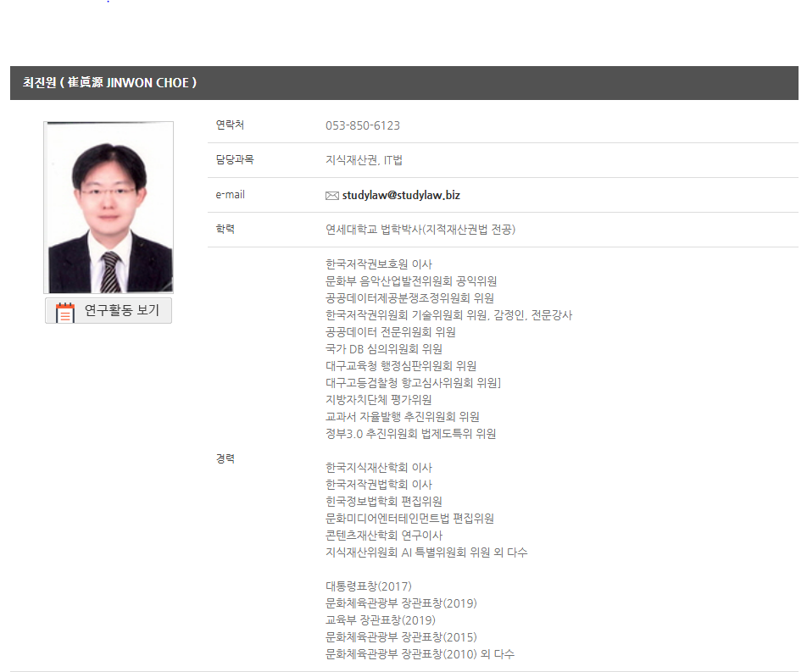The width and height of the screenshot is (807, 672).
Task: Click the studylaw@studylaw.biz email link
Action: coord(401,195)
